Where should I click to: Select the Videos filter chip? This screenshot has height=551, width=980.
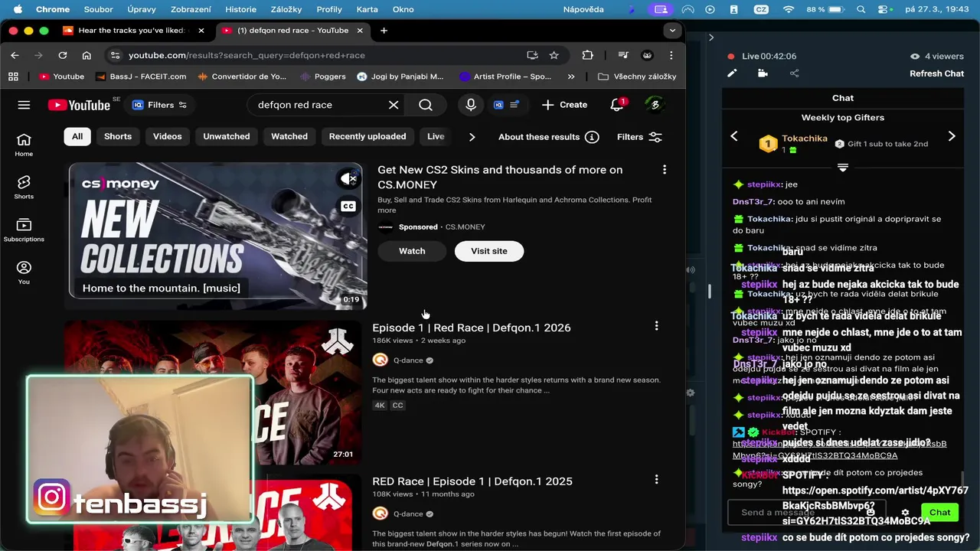tap(167, 136)
